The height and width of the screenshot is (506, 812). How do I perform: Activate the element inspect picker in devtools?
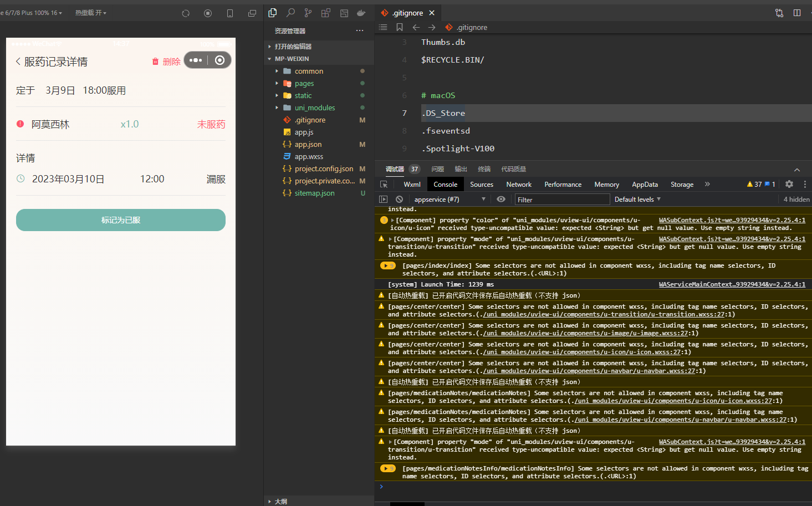[x=384, y=184]
